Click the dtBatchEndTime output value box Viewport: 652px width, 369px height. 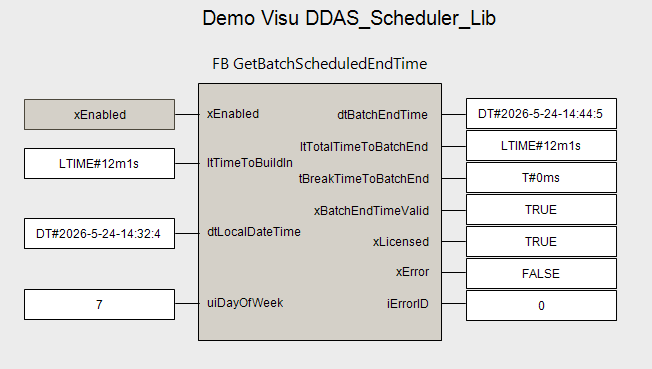coord(541,114)
